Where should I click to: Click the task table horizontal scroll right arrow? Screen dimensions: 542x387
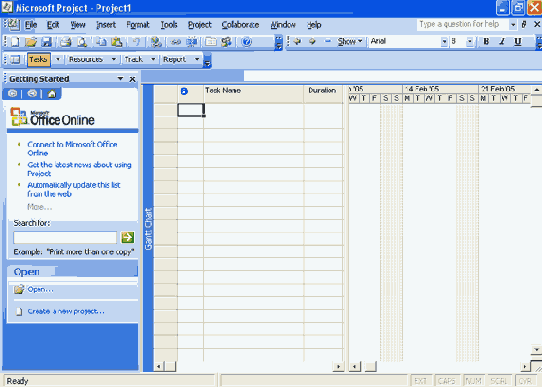coord(338,366)
